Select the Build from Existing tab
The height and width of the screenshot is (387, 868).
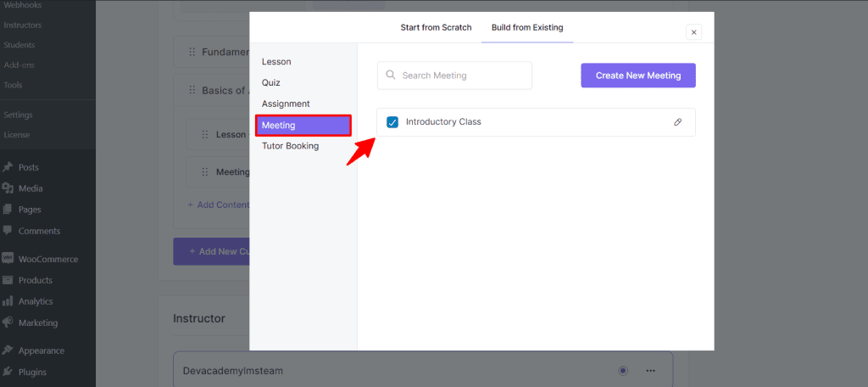(x=526, y=28)
